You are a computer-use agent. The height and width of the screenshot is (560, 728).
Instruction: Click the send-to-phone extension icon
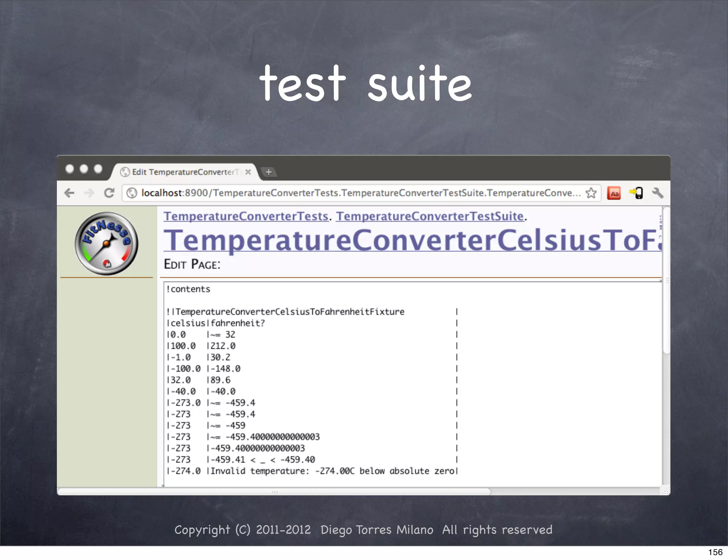tap(636, 193)
